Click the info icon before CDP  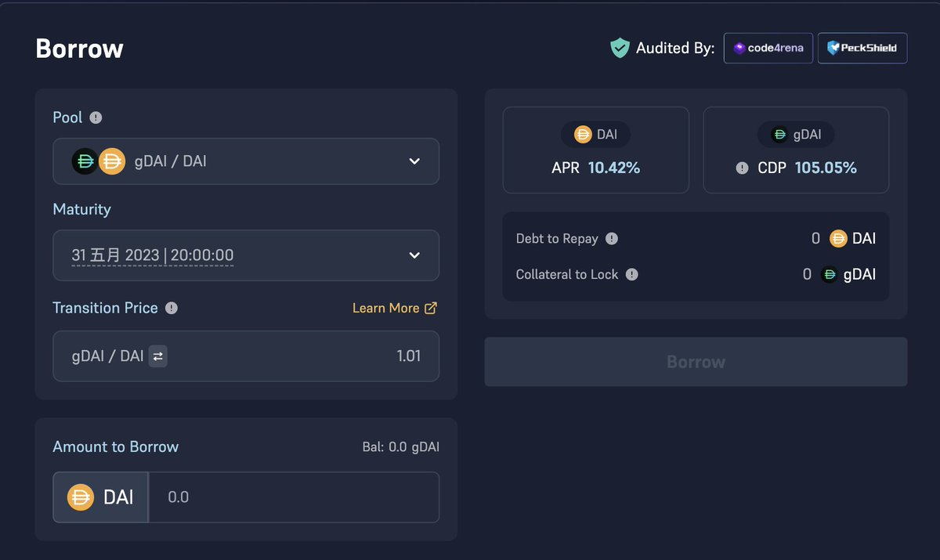click(742, 168)
